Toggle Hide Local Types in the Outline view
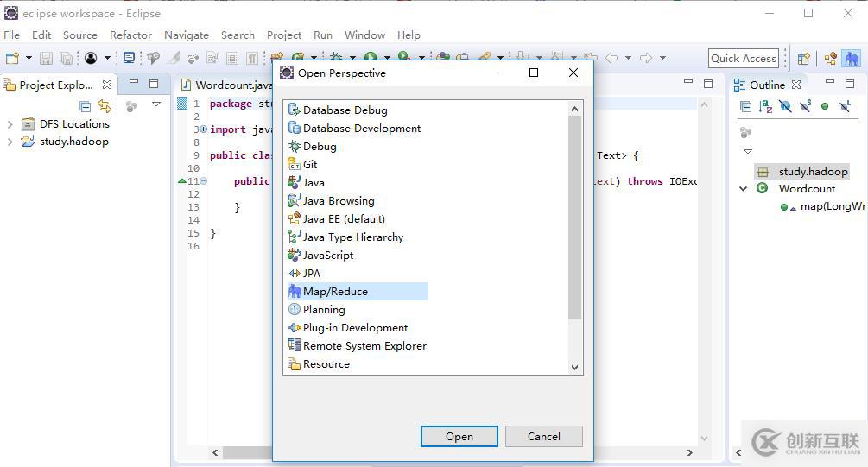The height and width of the screenshot is (467, 868). [845, 106]
